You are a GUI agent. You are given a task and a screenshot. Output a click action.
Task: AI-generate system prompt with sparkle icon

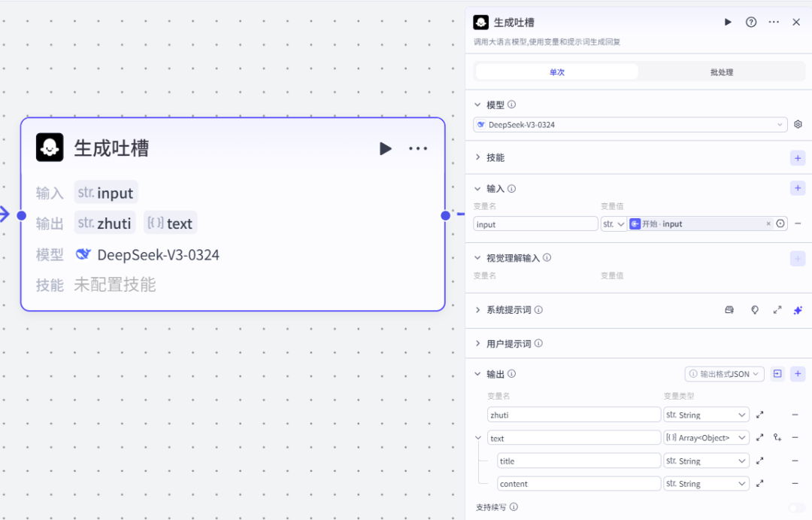(798, 309)
